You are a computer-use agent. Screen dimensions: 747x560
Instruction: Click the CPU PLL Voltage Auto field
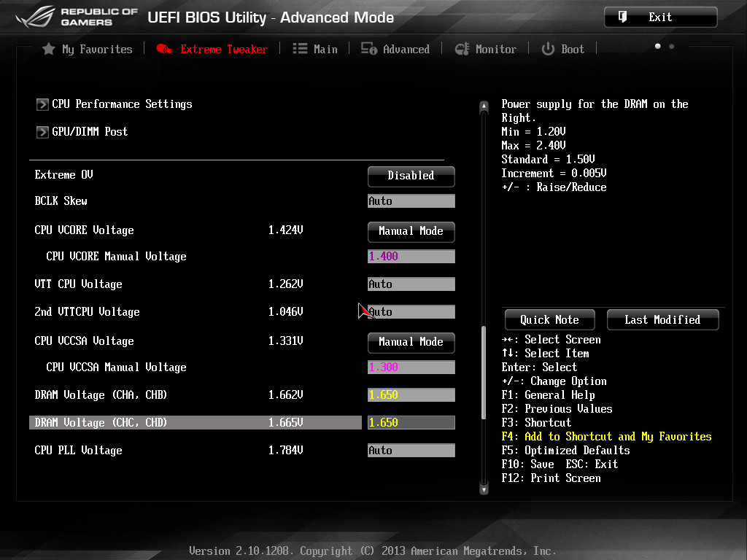411,451
